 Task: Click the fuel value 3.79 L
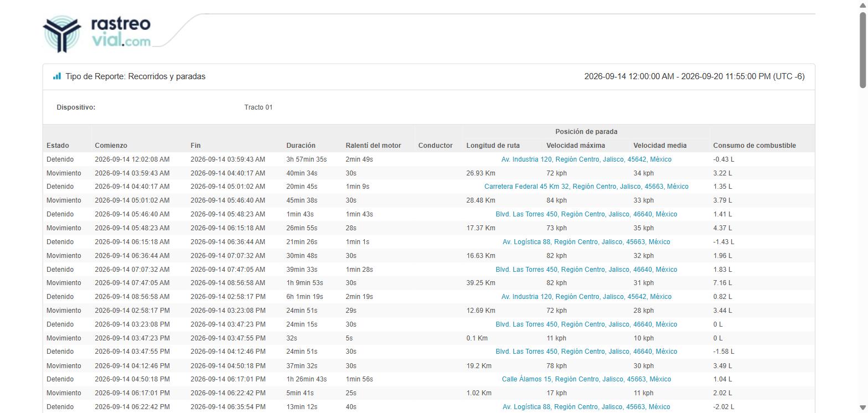coord(722,200)
